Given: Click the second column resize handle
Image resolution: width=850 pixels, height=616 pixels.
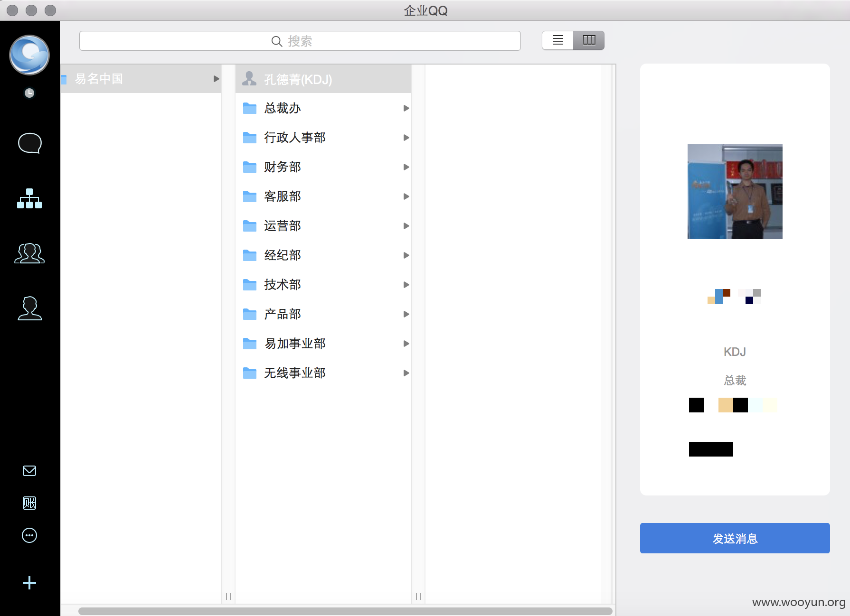Looking at the screenshot, I should [418, 597].
